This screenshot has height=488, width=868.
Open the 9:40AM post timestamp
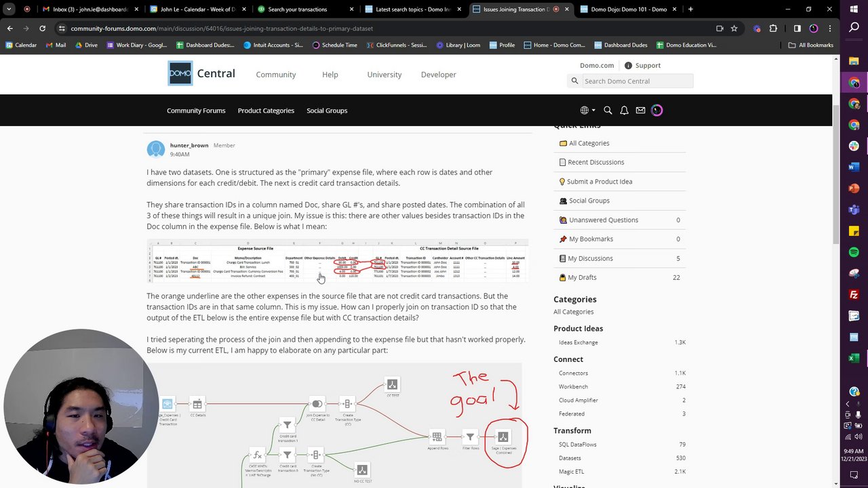point(180,155)
